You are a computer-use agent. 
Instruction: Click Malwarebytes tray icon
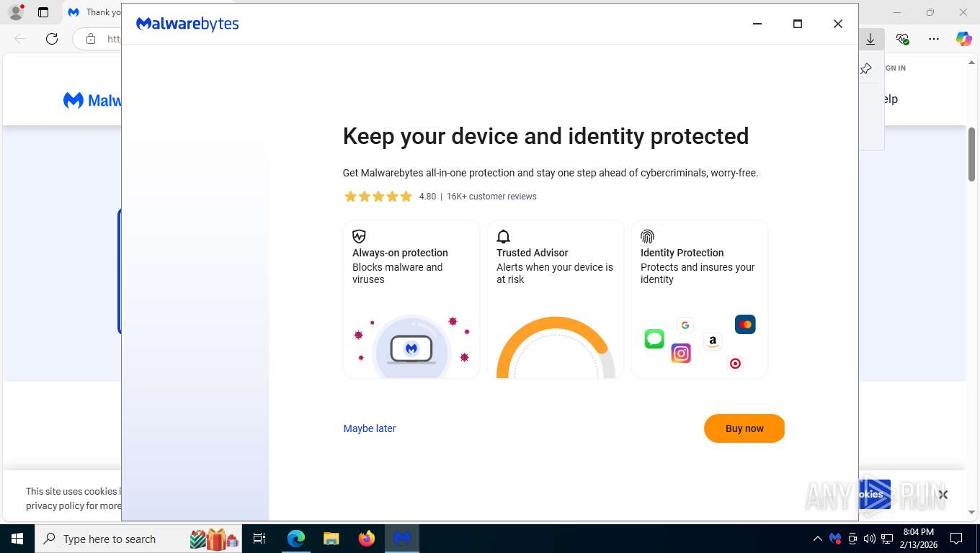click(835, 539)
